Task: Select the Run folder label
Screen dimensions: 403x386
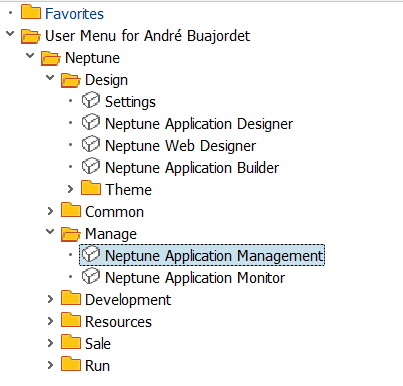Action: 97,366
